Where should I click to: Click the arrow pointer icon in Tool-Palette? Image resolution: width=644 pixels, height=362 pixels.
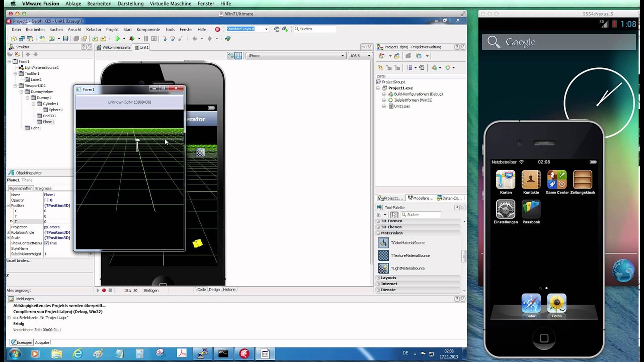tap(394, 215)
